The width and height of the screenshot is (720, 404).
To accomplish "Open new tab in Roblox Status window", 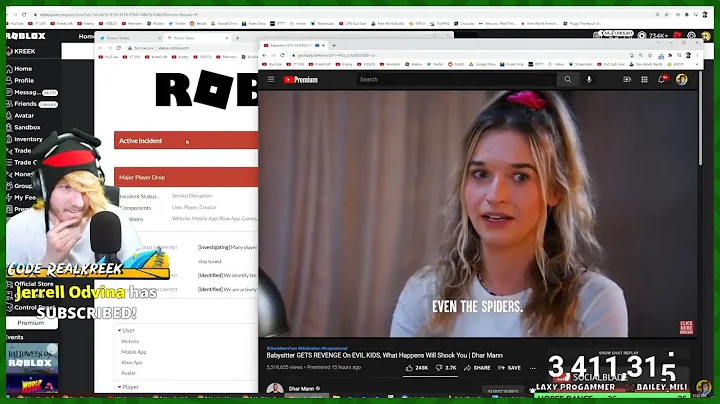I will point(237,38).
